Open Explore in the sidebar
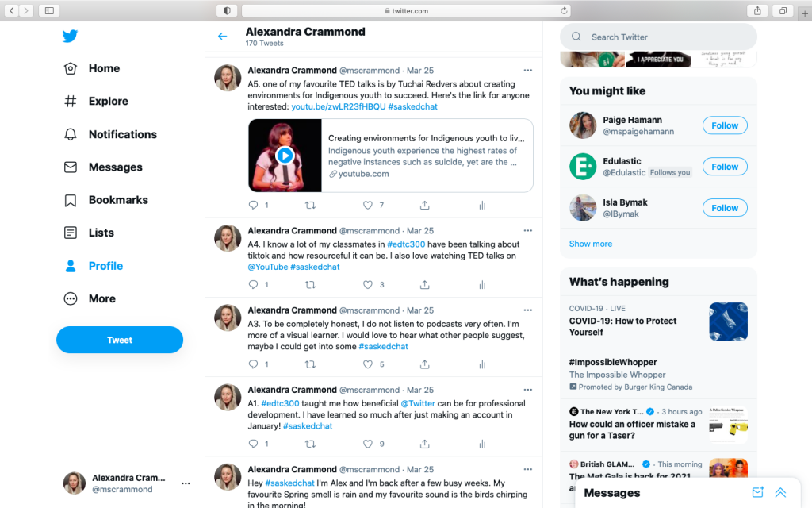Image resolution: width=812 pixels, height=508 pixels. pos(96,101)
